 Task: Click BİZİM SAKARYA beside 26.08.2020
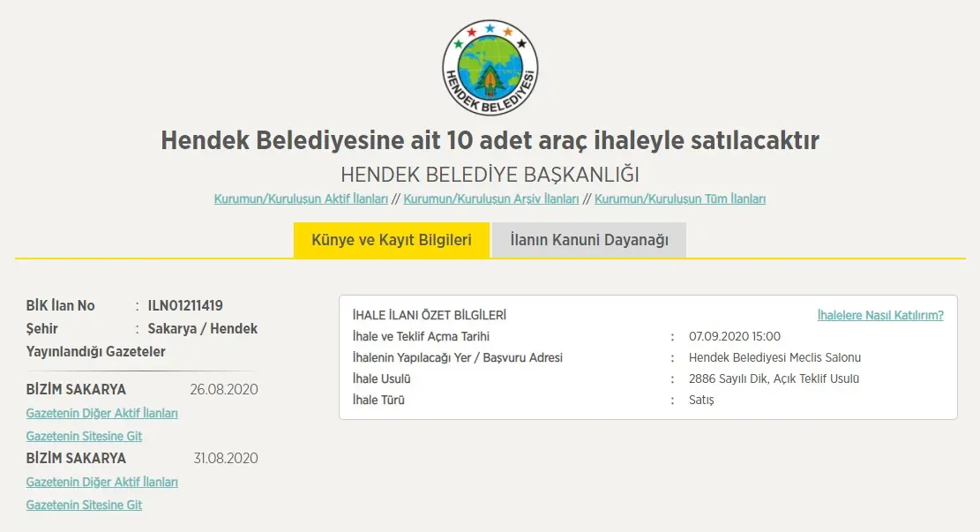pos(76,389)
